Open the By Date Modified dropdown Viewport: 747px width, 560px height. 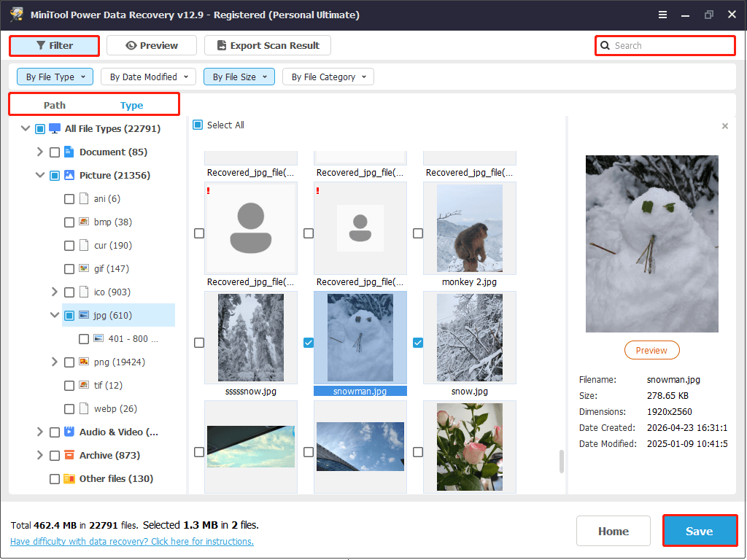pos(149,77)
